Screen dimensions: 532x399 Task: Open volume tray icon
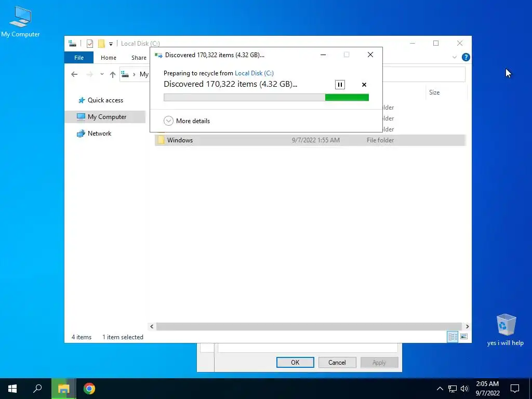464,389
